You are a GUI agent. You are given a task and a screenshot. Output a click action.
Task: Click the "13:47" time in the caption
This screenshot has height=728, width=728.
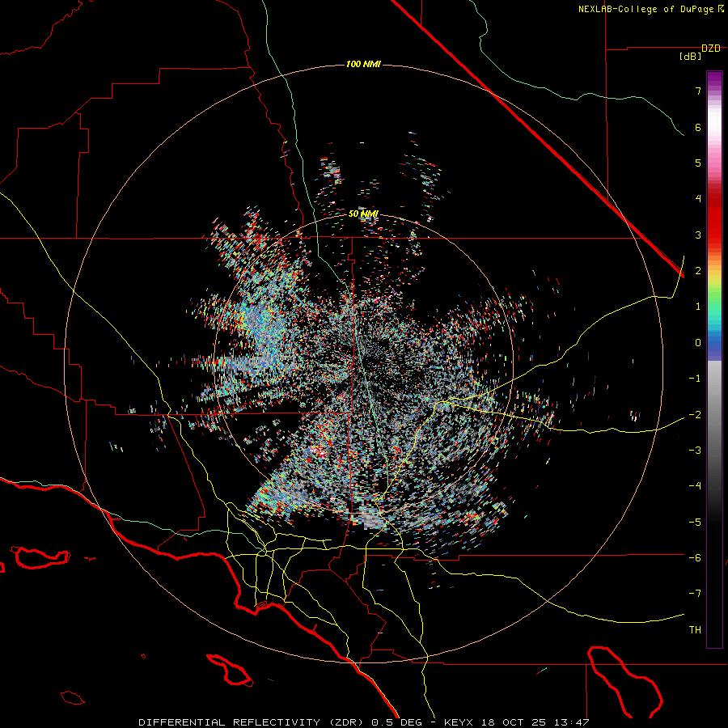click(x=572, y=722)
